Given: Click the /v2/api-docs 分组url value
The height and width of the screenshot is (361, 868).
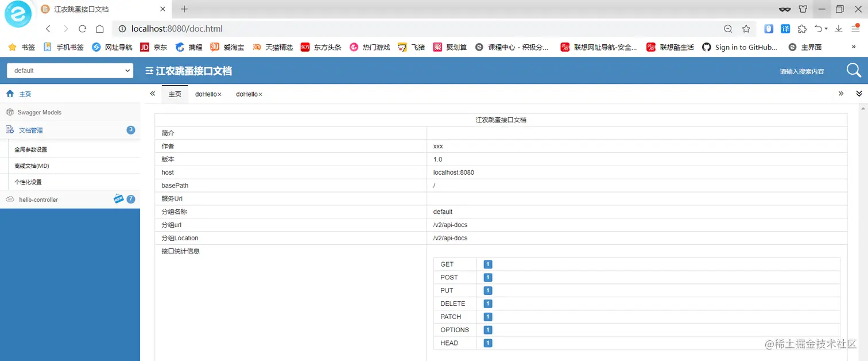Looking at the screenshot, I should point(450,225).
